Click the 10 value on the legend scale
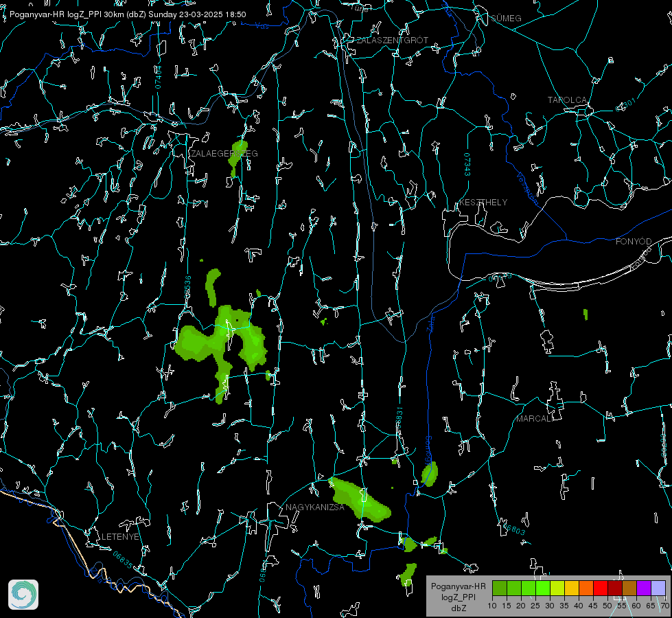 click(492, 606)
